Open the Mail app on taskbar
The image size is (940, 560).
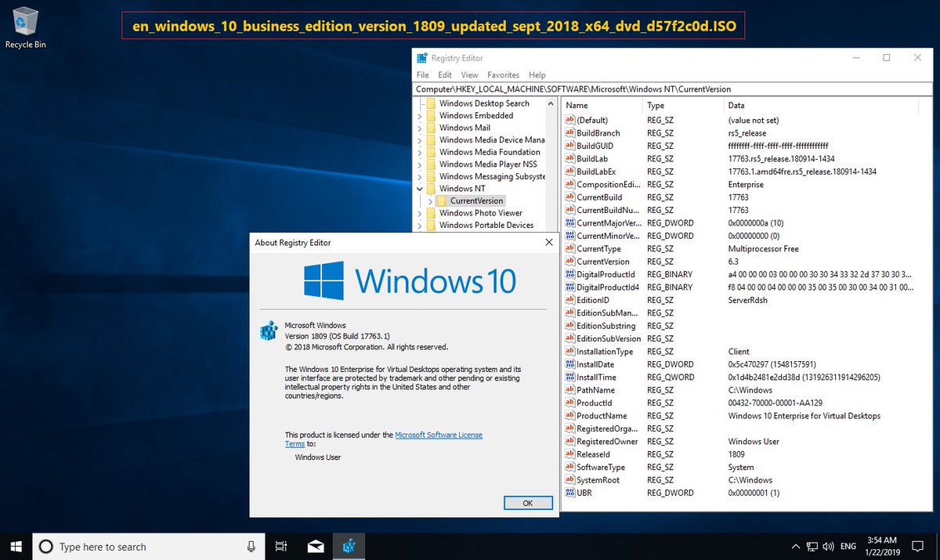[x=316, y=547]
